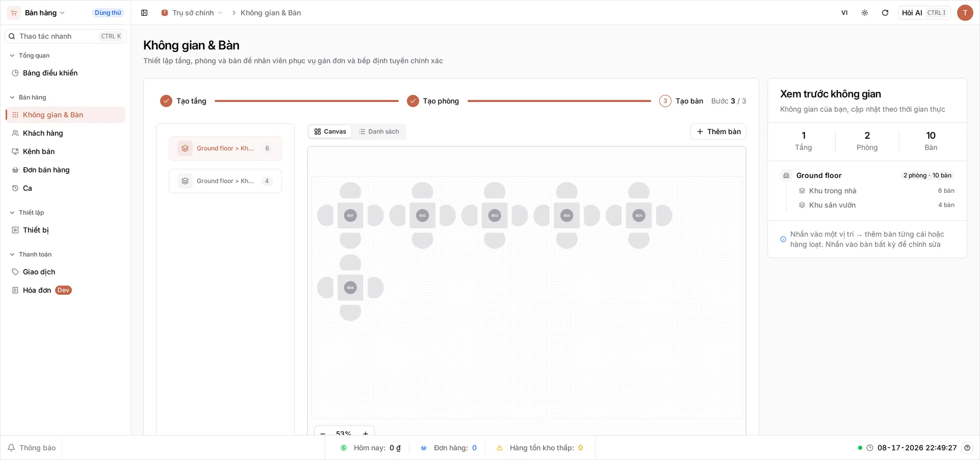The height and width of the screenshot is (460, 980).
Task: Select table B03 on canvas
Action: (495, 215)
